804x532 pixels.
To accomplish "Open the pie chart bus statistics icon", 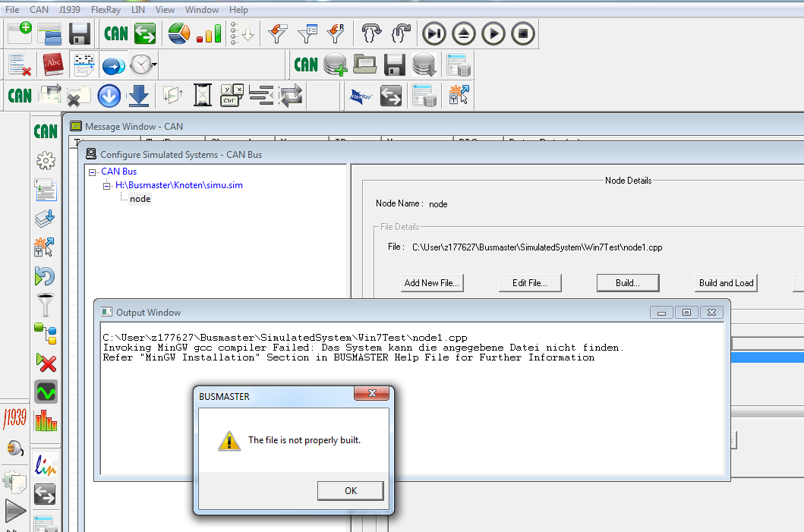I will click(x=179, y=34).
